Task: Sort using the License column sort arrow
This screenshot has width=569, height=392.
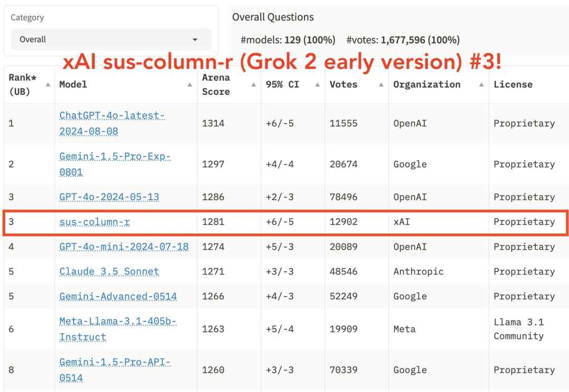Action: 564,84
